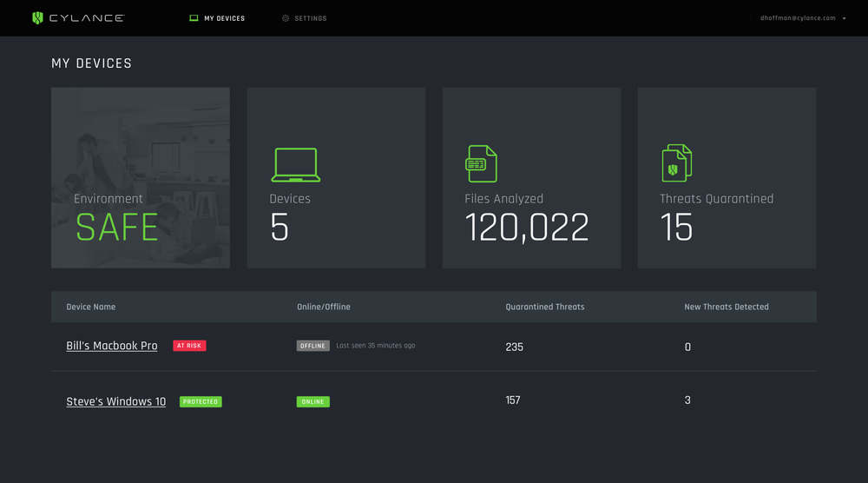This screenshot has width=868, height=483.
Task: Click the Device Name column header
Action: pos(91,307)
